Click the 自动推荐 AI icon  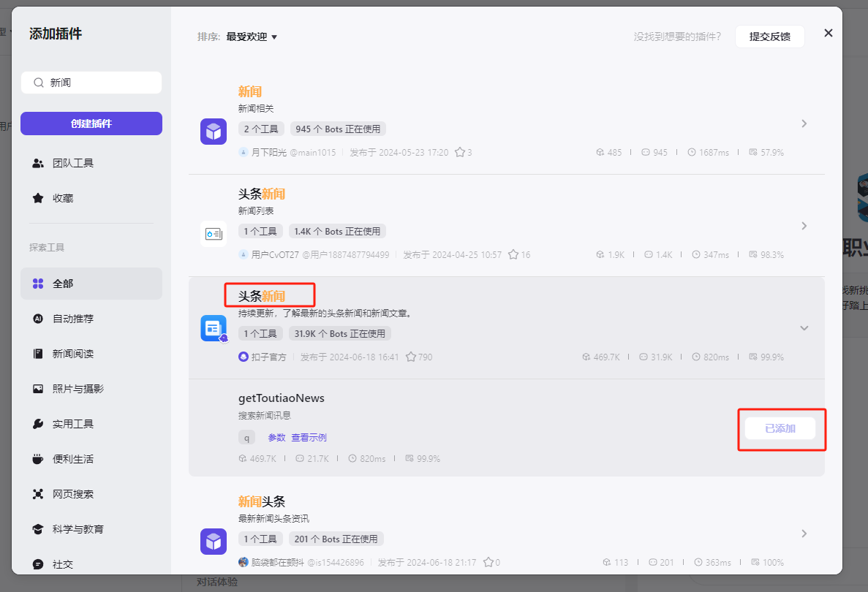click(x=37, y=319)
